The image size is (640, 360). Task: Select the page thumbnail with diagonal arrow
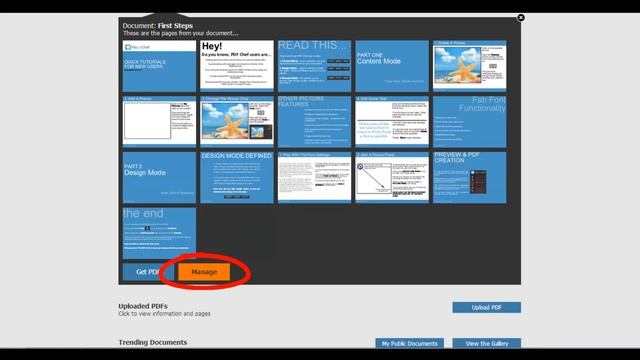[x=392, y=178]
